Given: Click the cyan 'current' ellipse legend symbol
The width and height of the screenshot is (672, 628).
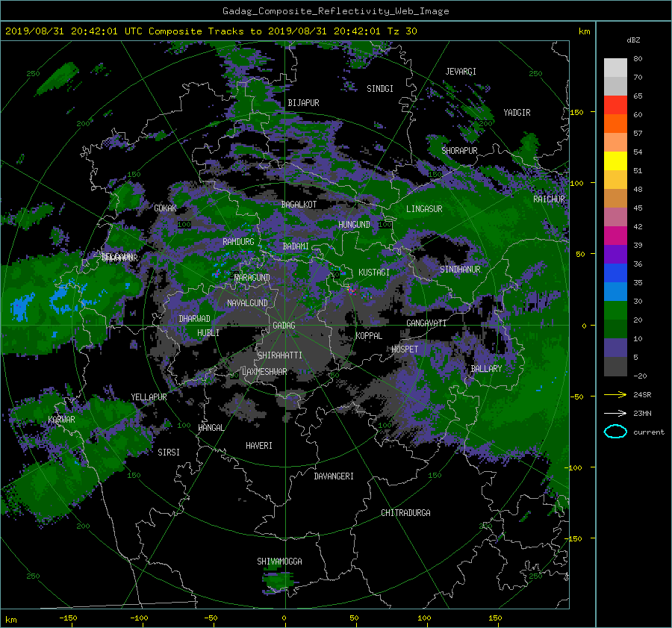Looking at the screenshot, I should [x=615, y=432].
